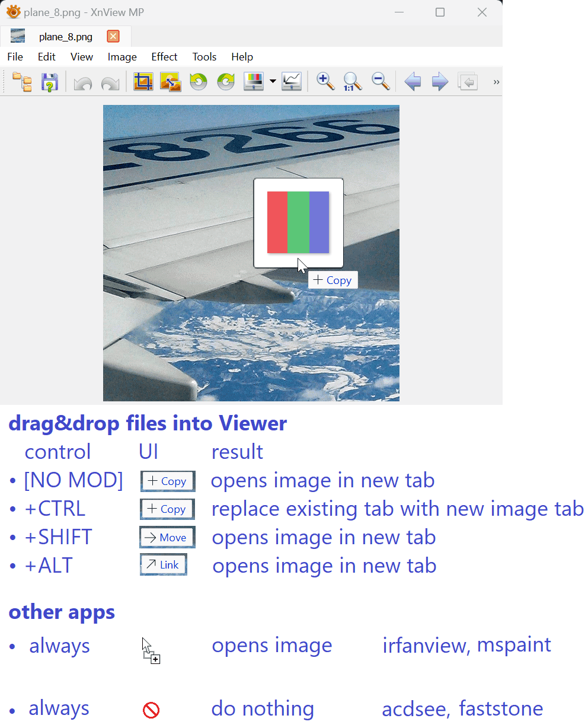Viewport: 585px width, 728px height.
Task: Click the Zoom Out magnifier
Action: point(380,81)
